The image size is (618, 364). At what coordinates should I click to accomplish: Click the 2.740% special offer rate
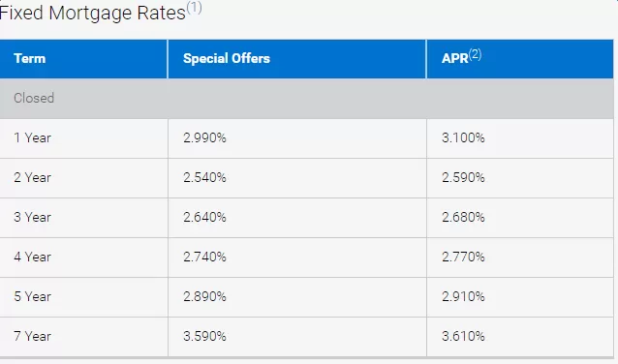click(x=204, y=258)
